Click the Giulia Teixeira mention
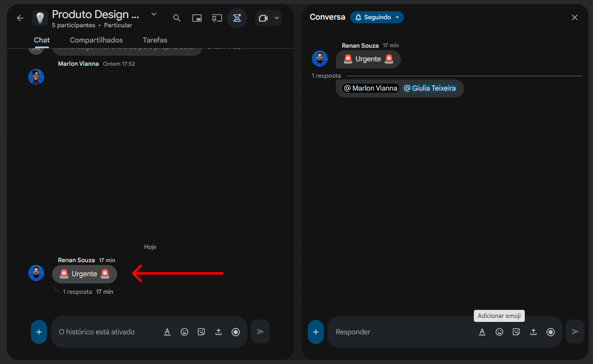This screenshot has width=593, height=364. pyautogui.click(x=430, y=88)
